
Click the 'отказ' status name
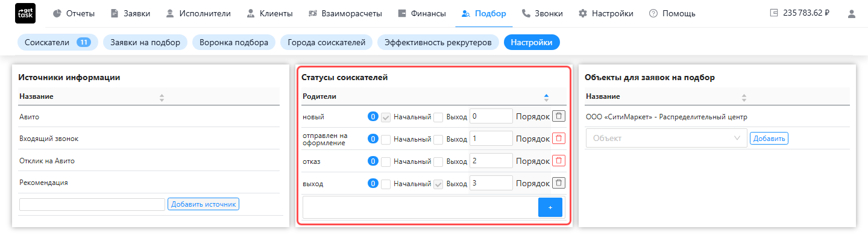click(312, 161)
